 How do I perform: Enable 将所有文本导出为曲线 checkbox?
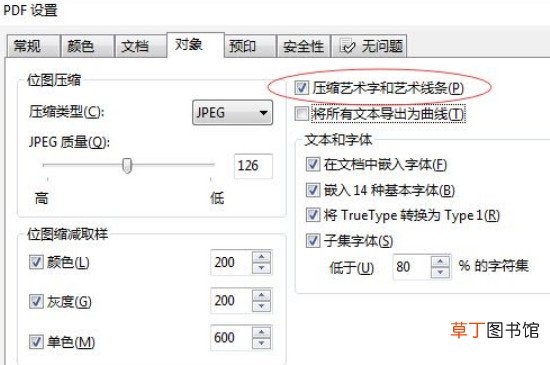(x=302, y=114)
